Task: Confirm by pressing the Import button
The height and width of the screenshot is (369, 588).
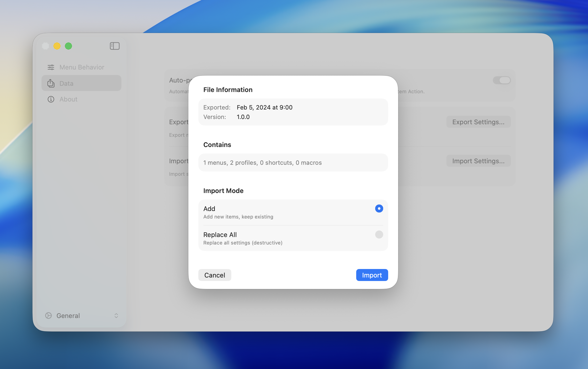Action: click(x=372, y=275)
